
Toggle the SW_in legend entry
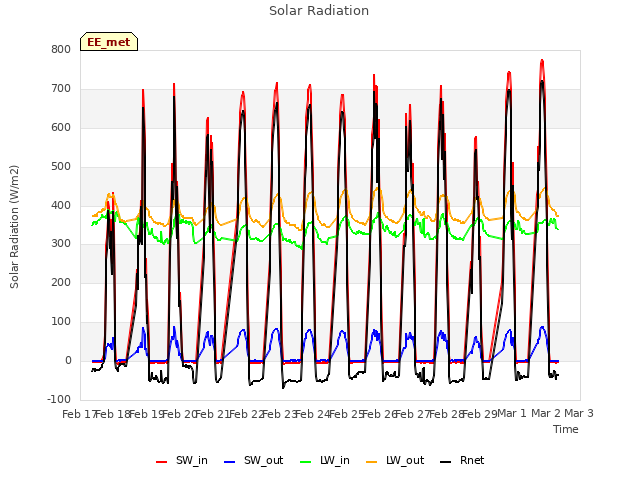point(182,460)
